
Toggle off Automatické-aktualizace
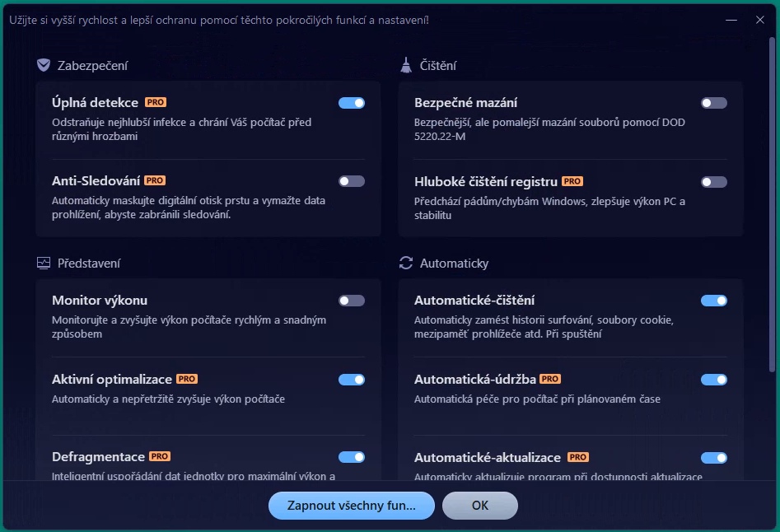pos(714,458)
